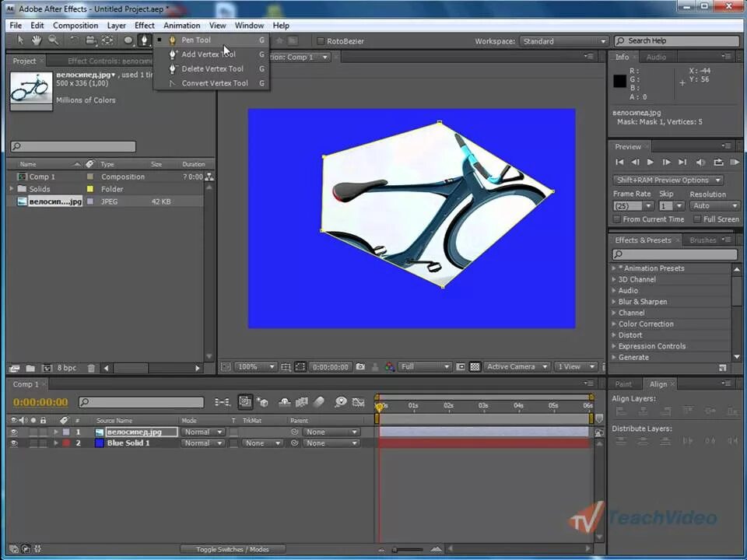Create a new folder in Project panel

30,368
